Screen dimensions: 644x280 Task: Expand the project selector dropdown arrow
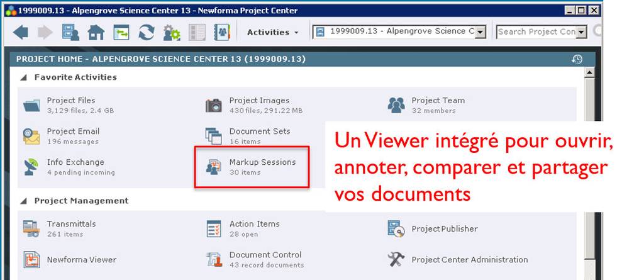(480, 32)
